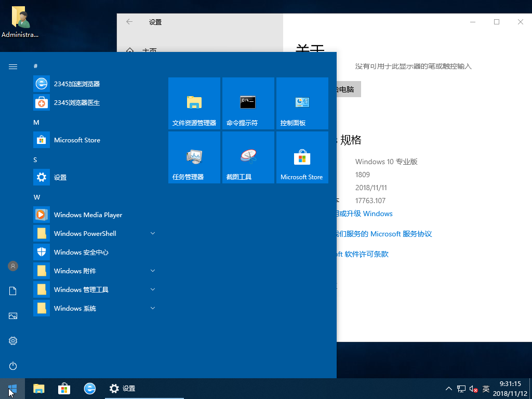Open the 软件许可条款 link
532x399 pixels.
(x=363, y=254)
